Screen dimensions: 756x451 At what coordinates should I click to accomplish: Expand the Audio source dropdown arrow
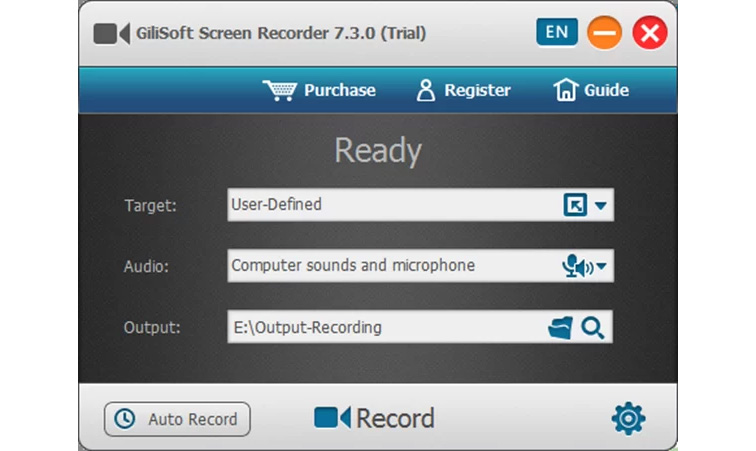click(601, 266)
